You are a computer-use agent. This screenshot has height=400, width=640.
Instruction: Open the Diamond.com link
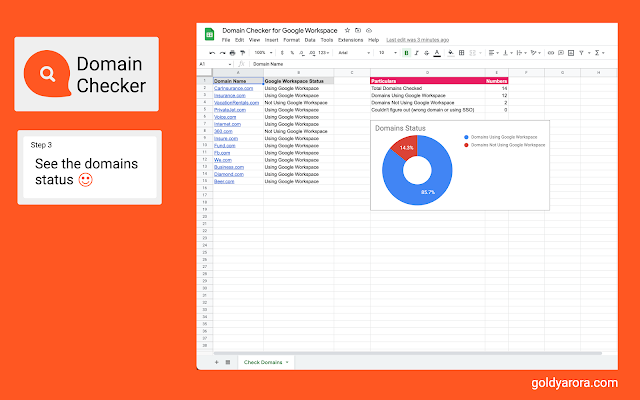tap(229, 174)
